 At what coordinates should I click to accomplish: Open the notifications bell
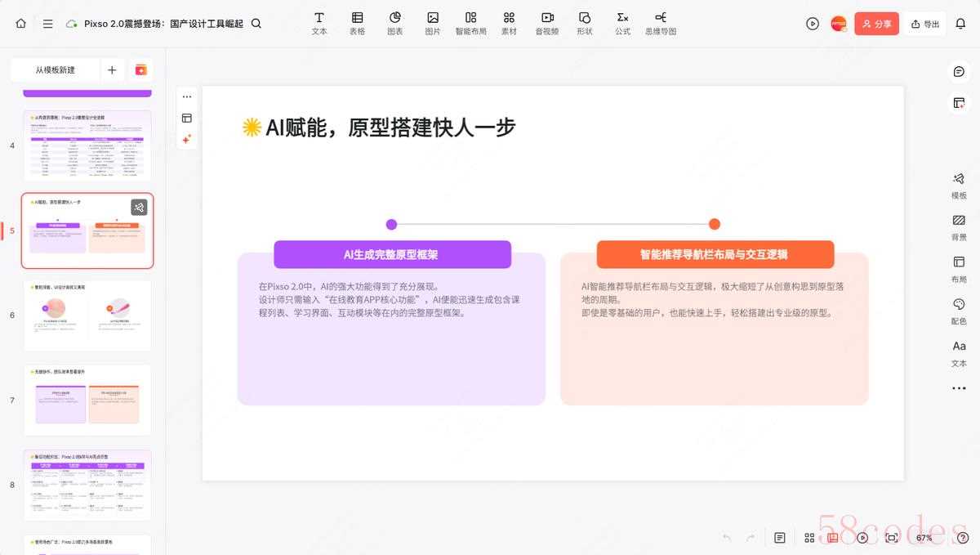961,24
